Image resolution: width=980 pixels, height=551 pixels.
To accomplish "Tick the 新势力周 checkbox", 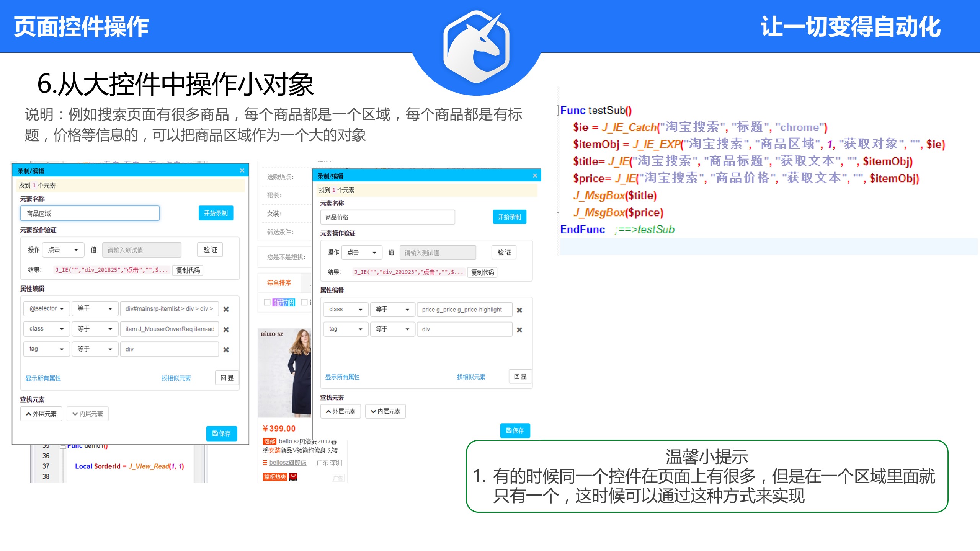I will click(x=267, y=302).
